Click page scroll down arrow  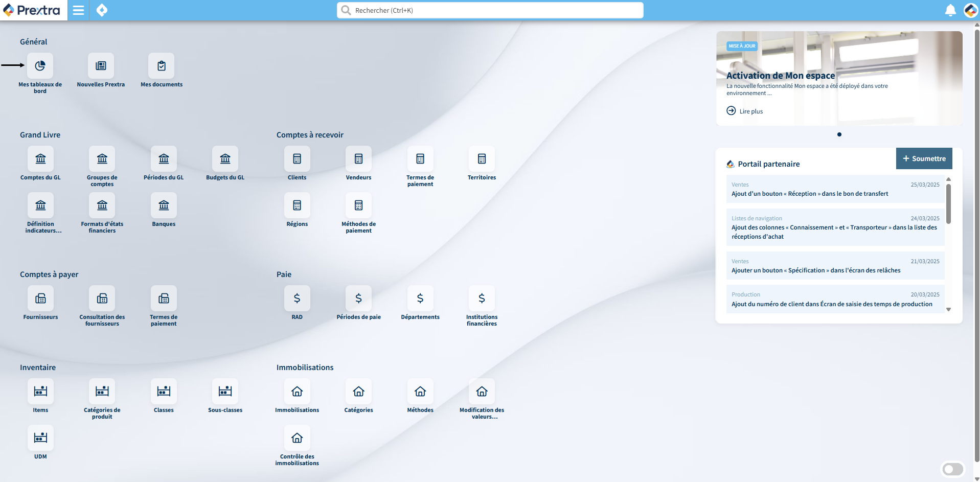[x=977, y=479]
